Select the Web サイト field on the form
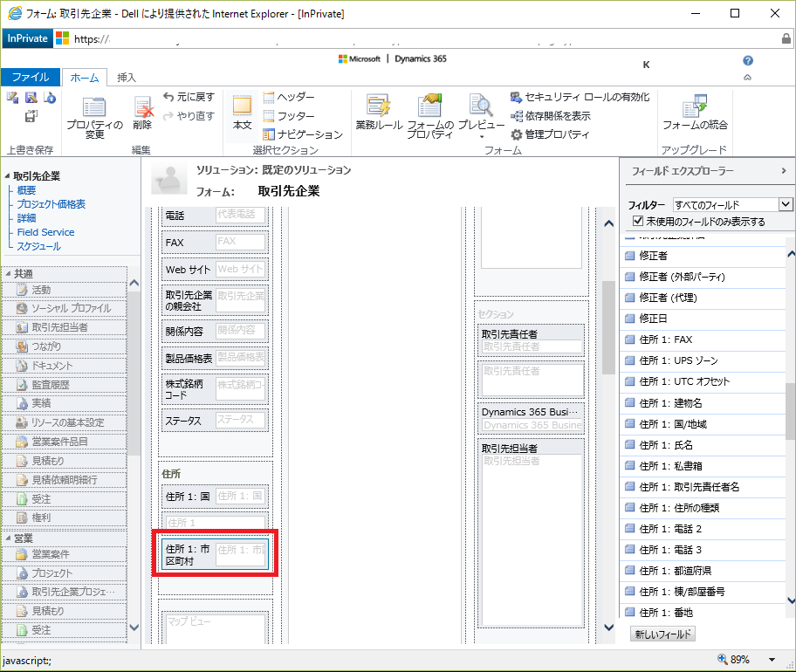Viewport: 796px width, 672px height. 215,270
